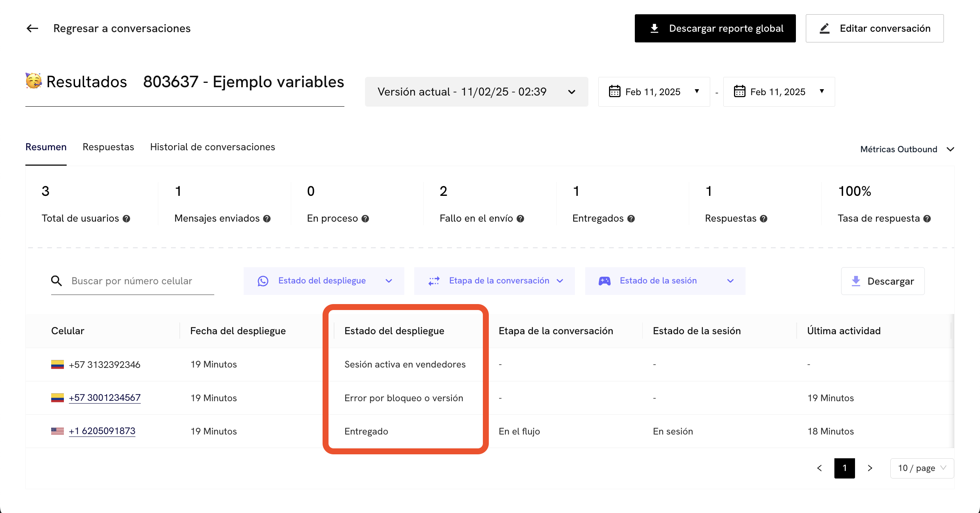Go to the previous page arrow
This screenshot has width=980, height=513.
click(819, 468)
